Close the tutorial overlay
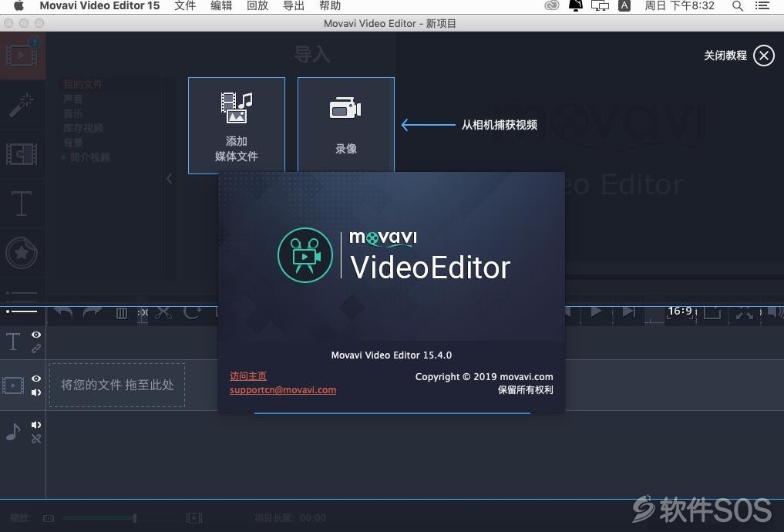Screen dimensions: 784x532 [x=764, y=56]
